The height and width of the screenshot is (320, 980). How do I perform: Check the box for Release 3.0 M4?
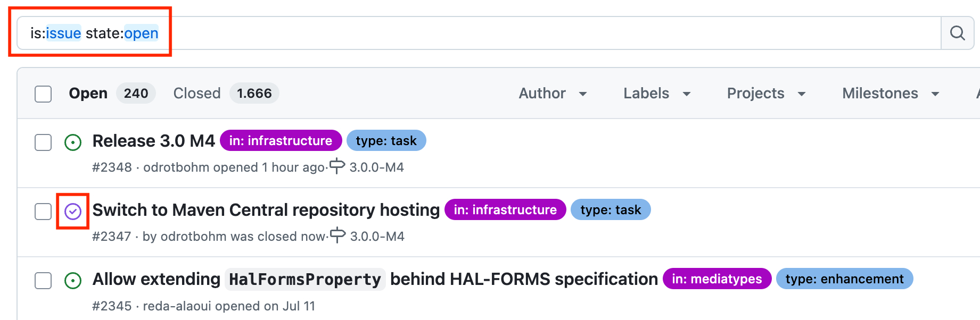(43, 142)
